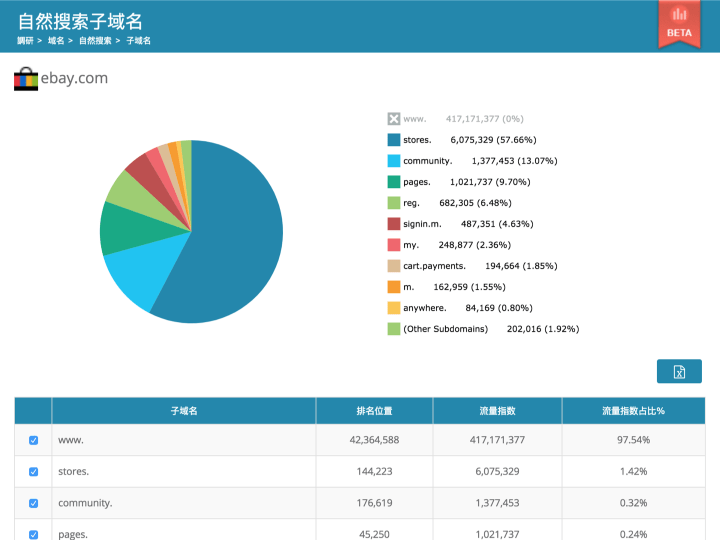This screenshot has width=720, height=540.
Task: Uncheck the www. row checkbox
Action: click(34, 440)
